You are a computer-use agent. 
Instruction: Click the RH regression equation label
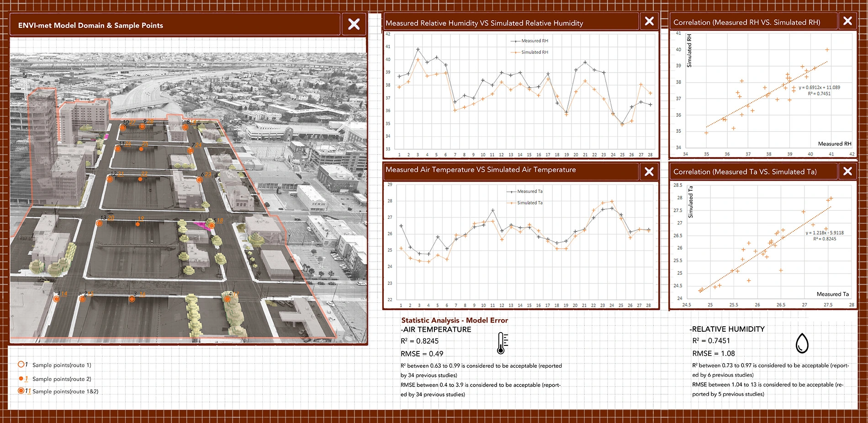click(x=819, y=88)
